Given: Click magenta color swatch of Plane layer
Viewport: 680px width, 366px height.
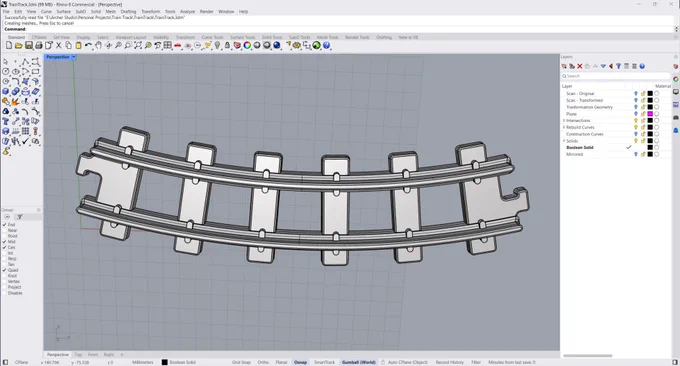Looking at the screenshot, I should 650,114.
